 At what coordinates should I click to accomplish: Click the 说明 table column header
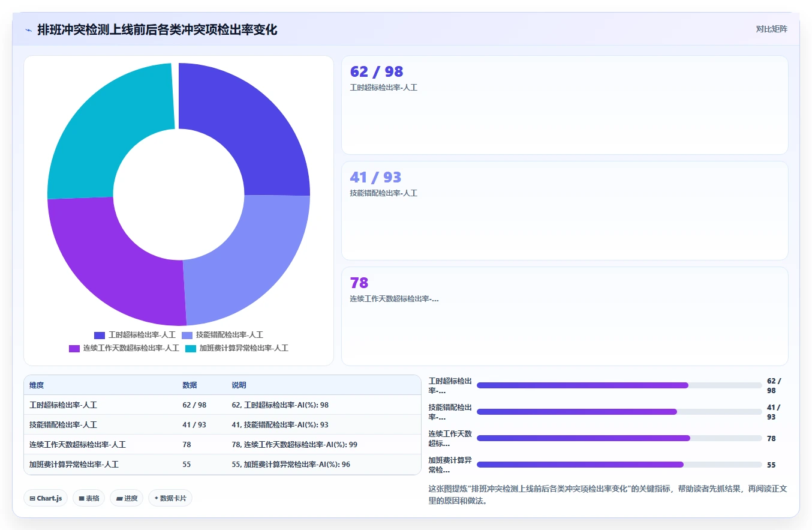pyautogui.click(x=239, y=385)
